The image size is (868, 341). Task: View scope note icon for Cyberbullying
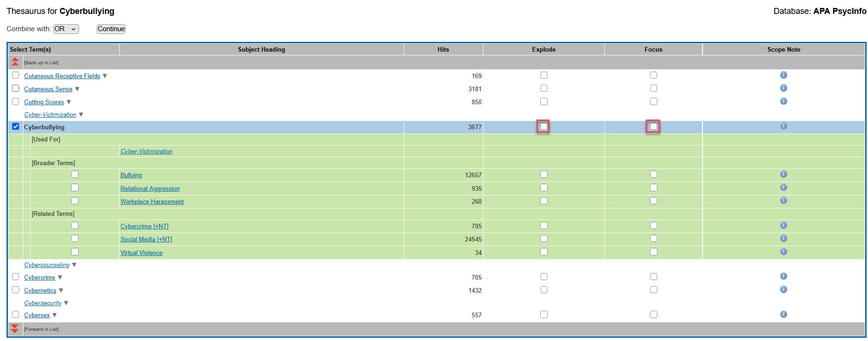pos(783,126)
